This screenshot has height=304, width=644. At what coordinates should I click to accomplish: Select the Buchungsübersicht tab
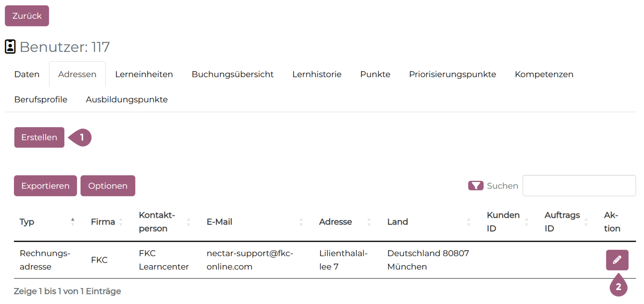click(x=232, y=74)
